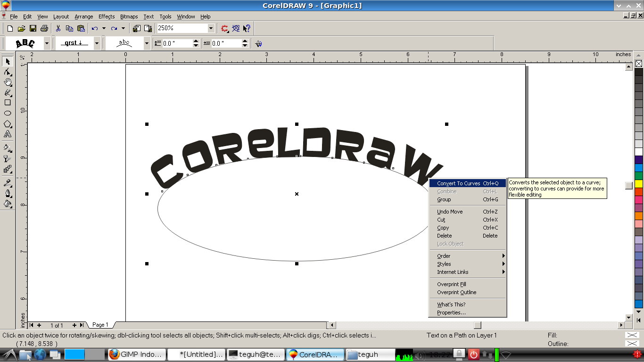Open an existing file via folder icon
644x362 pixels.
(x=21, y=28)
